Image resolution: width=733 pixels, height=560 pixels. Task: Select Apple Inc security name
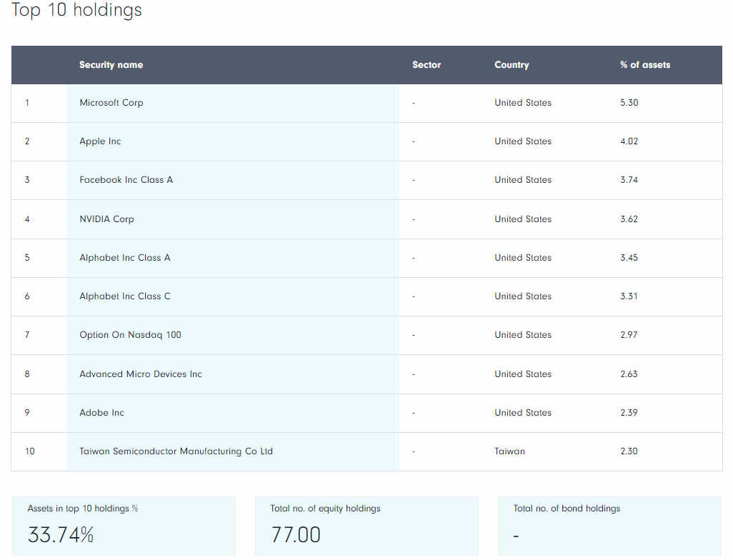(100, 141)
